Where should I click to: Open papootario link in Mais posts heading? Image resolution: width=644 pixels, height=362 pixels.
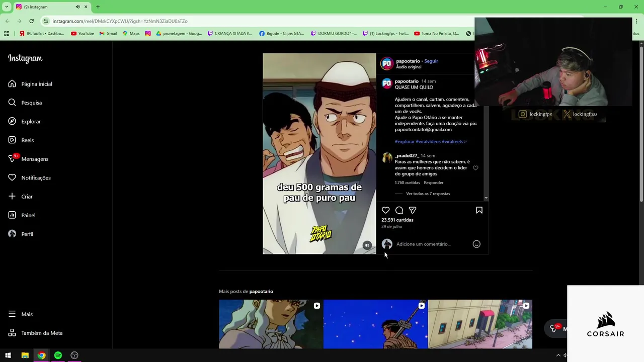coord(261,292)
